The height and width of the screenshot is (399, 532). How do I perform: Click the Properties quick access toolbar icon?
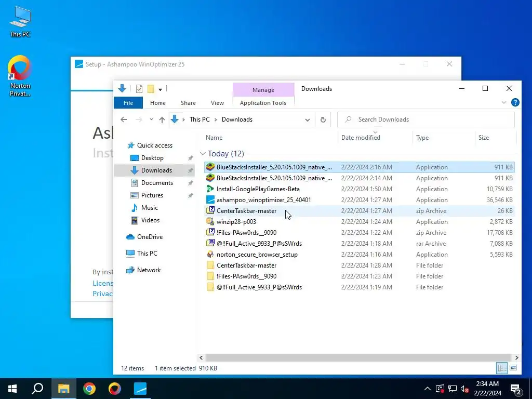[x=139, y=89]
